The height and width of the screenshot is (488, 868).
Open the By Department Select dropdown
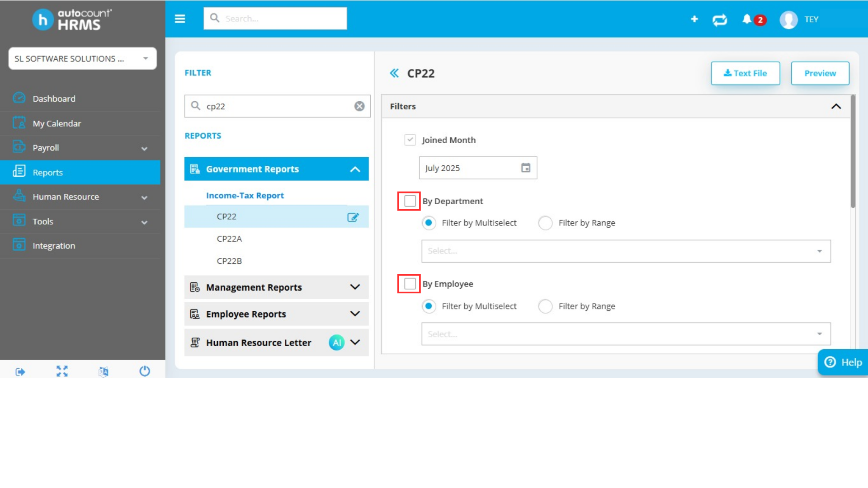coord(626,251)
